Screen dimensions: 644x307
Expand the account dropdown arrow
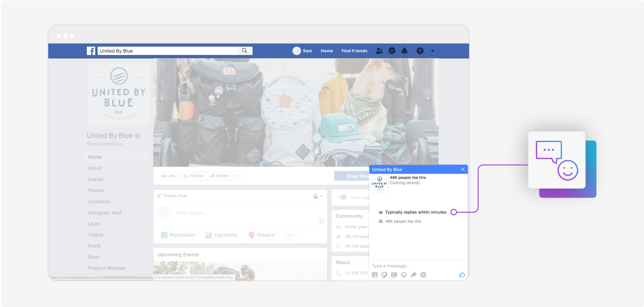[432, 51]
